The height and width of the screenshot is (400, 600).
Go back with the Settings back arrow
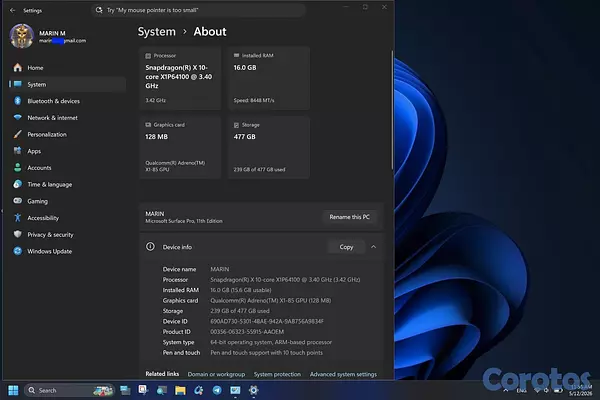tap(12, 10)
